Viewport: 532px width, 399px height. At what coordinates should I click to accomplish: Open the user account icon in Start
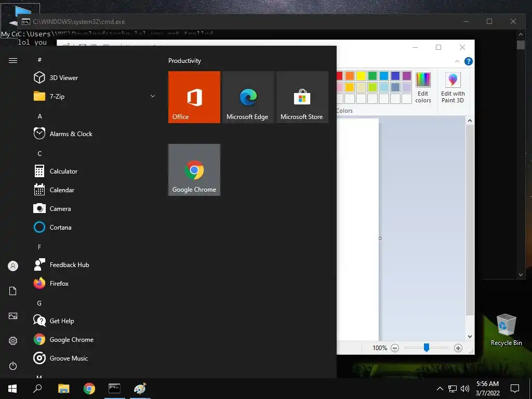(x=13, y=266)
